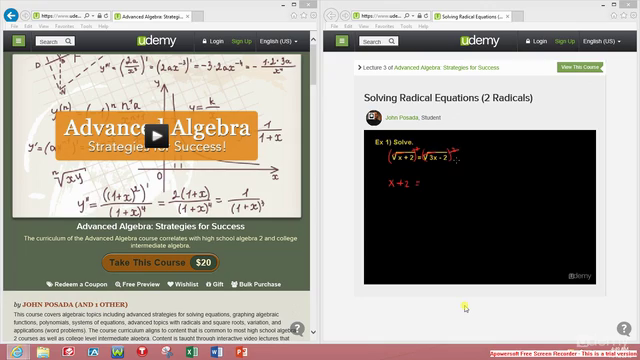Click John Posada's avatar thumbnail
The width and height of the screenshot is (640, 360).
click(373, 118)
